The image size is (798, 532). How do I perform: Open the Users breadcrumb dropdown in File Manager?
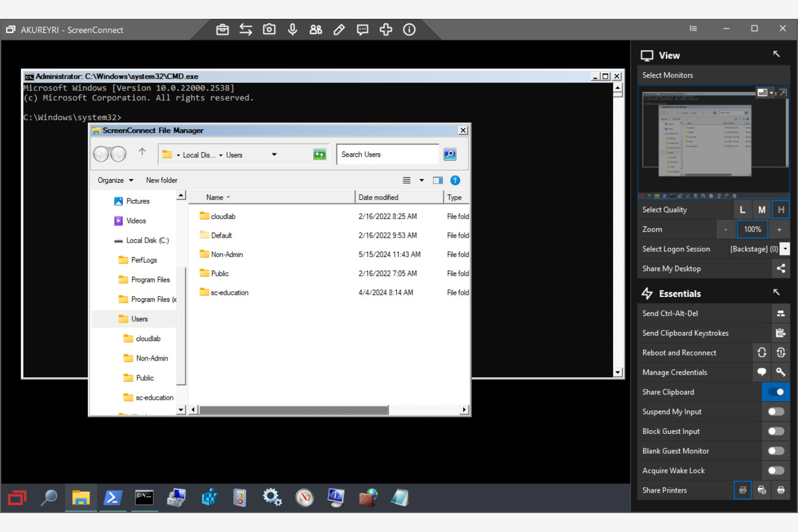(274, 154)
